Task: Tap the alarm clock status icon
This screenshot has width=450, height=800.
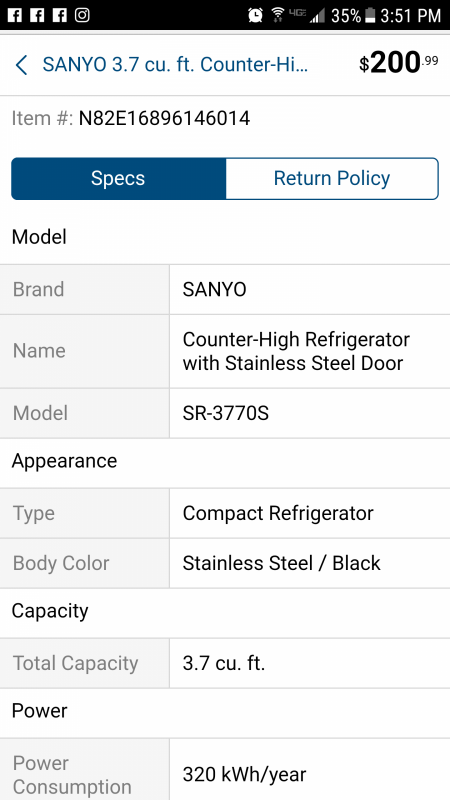Action: [255, 15]
